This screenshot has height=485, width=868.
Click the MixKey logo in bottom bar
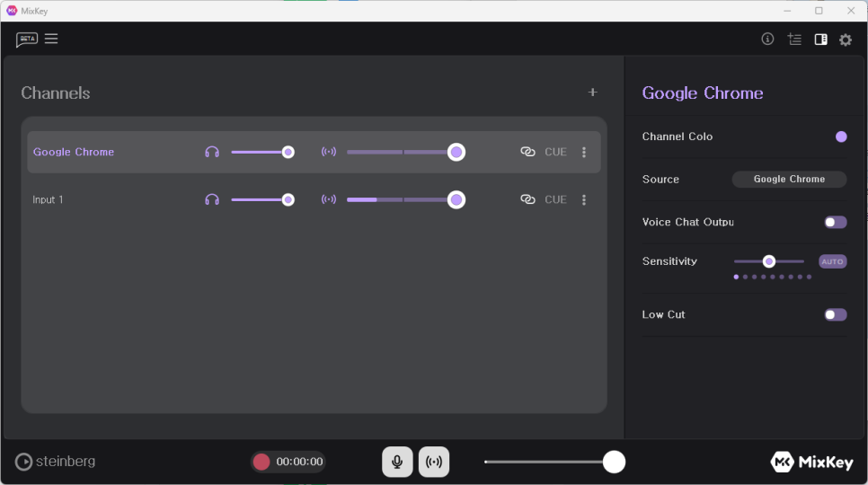tap(811, 462)
